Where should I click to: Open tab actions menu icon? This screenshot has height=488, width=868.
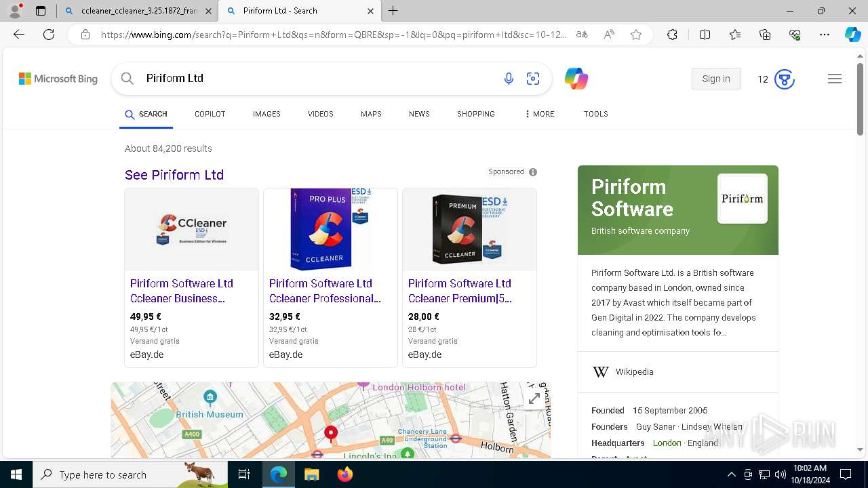(41, 11)
